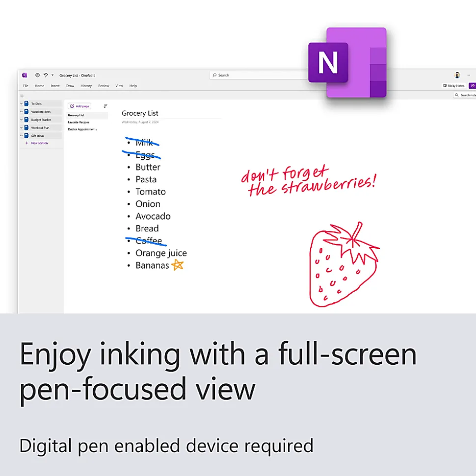Click the Bananas list item
Image resolution: width=476 pixels, height=476 pixels.
(x=152, y=265)
